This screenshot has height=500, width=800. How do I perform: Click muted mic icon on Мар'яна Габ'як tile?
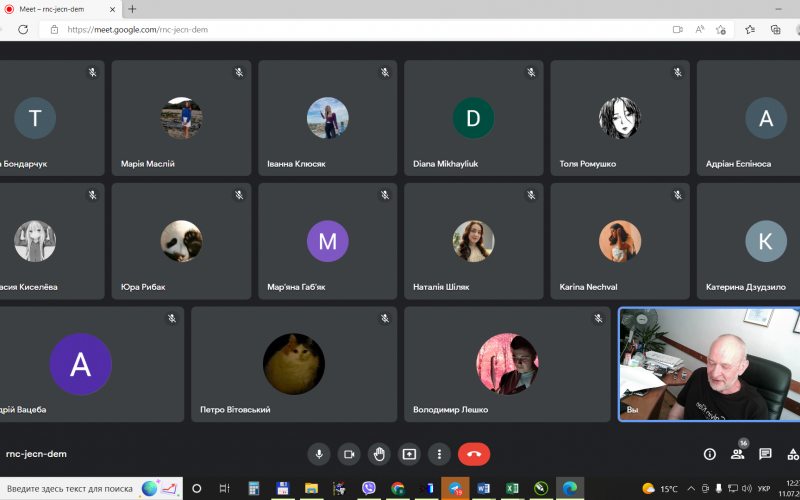click(385, 195)
